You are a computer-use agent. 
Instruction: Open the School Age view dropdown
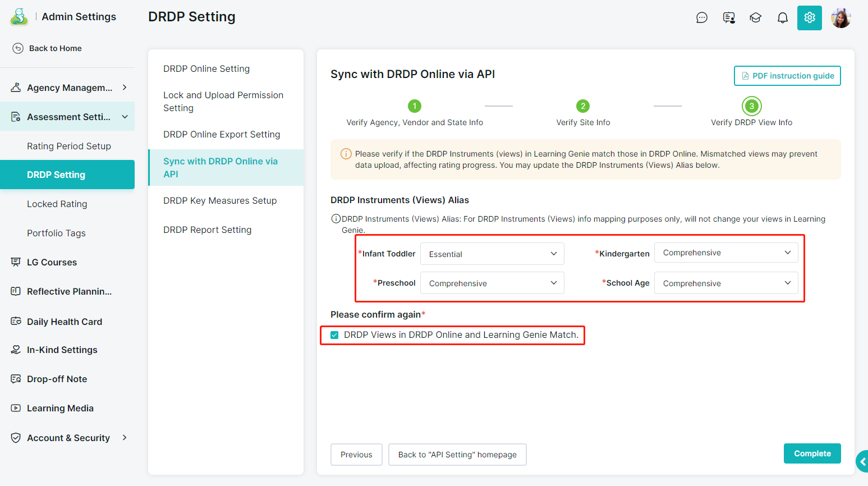pos(726,283)
